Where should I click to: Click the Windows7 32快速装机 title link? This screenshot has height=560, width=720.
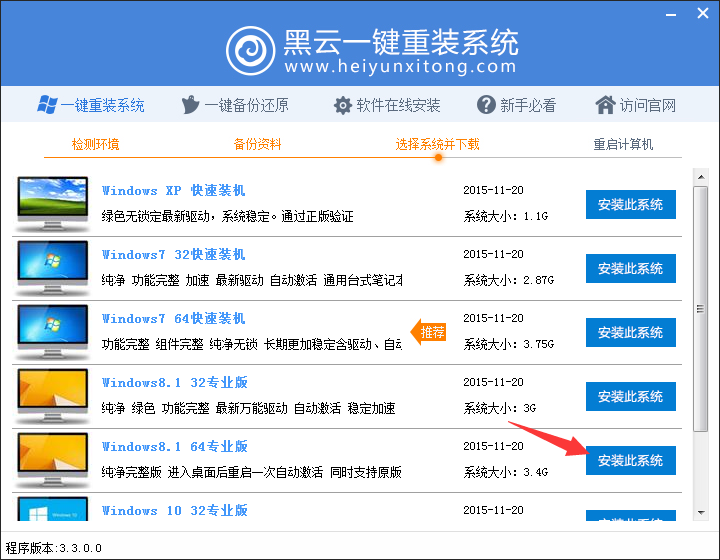(x=173, y=254)
